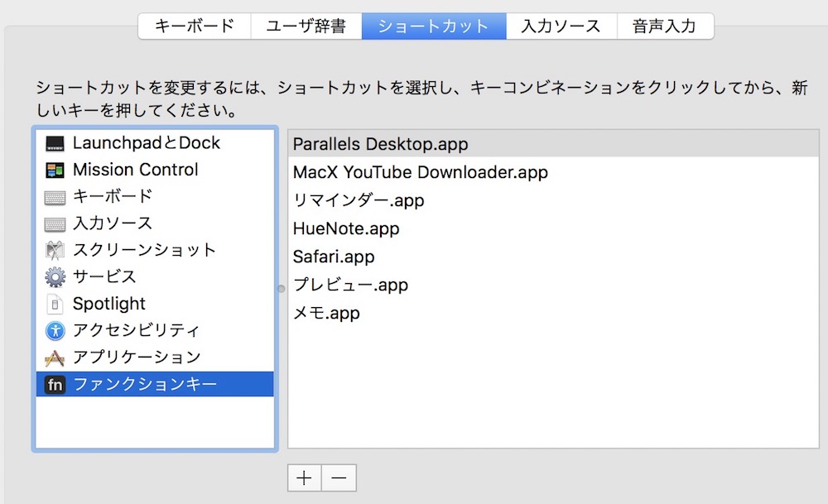Select LaunchpadとDock in the category list
Image resolution: width=828 pixels, height=504 pixels.
[x=155, y=143]
